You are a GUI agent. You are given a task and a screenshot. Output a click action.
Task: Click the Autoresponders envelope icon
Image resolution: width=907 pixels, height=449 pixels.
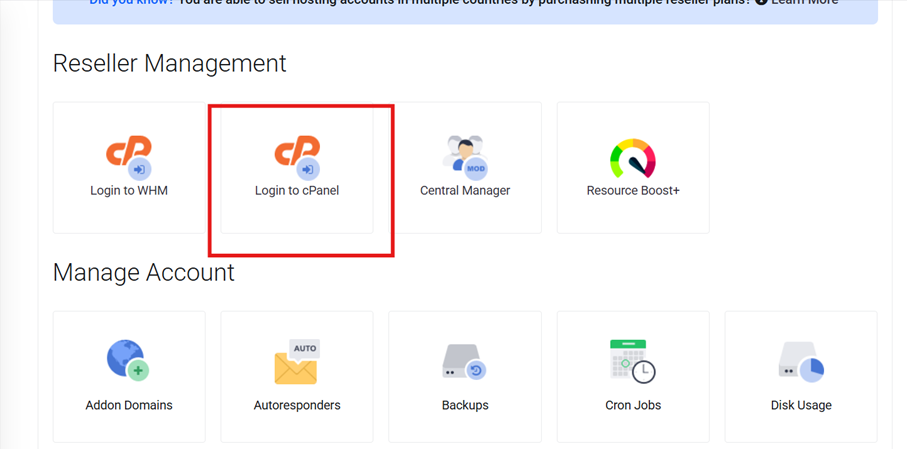coord(297,362)
